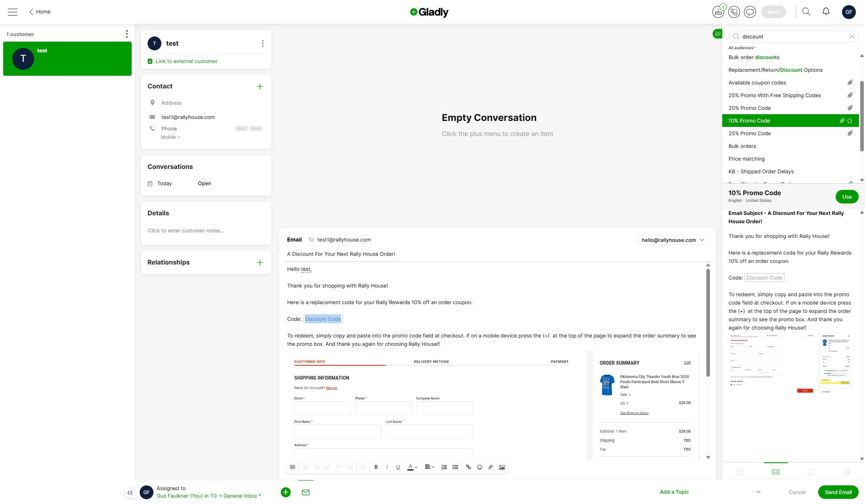
Task: Open the notifications bell
Action: (x=826, y=11)
